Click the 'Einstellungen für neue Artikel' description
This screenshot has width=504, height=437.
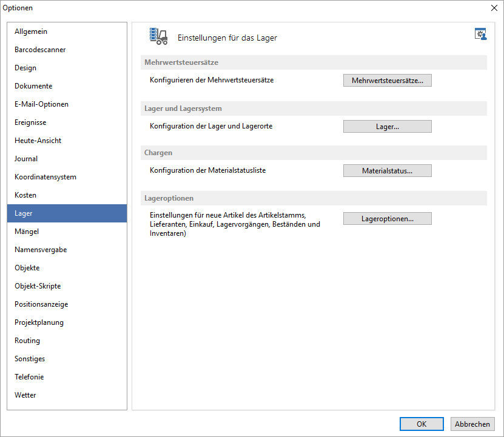point(235,224)
